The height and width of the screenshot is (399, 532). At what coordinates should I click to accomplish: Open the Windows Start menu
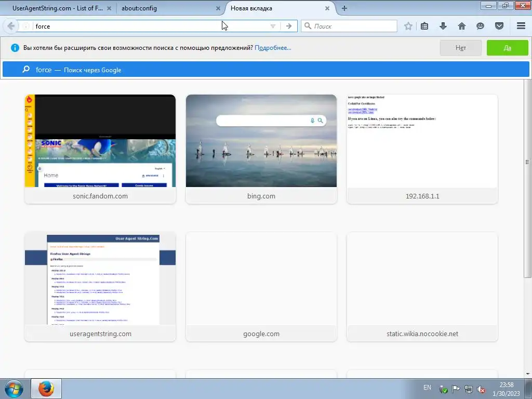(14, 389)
